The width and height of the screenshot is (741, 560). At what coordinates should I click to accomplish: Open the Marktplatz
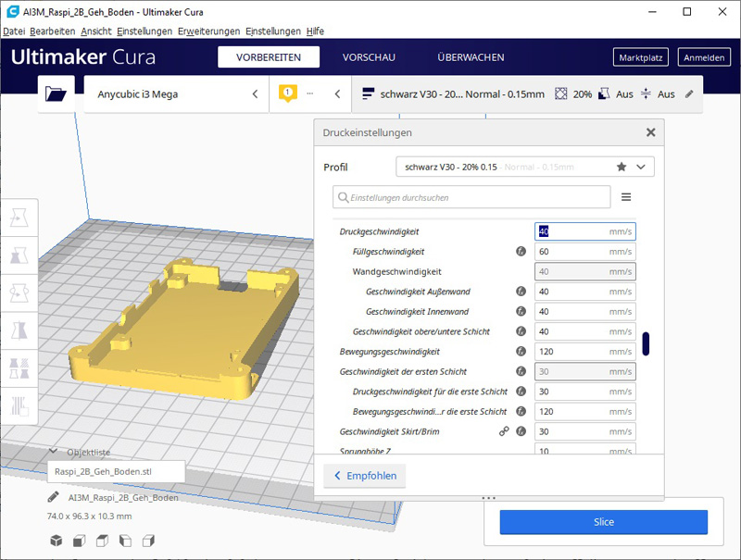[x=641, y=57]
